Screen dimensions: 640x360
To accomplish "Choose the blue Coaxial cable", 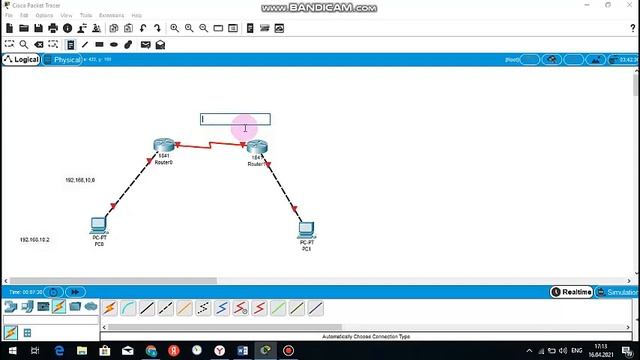I will [x=222, y=308].
